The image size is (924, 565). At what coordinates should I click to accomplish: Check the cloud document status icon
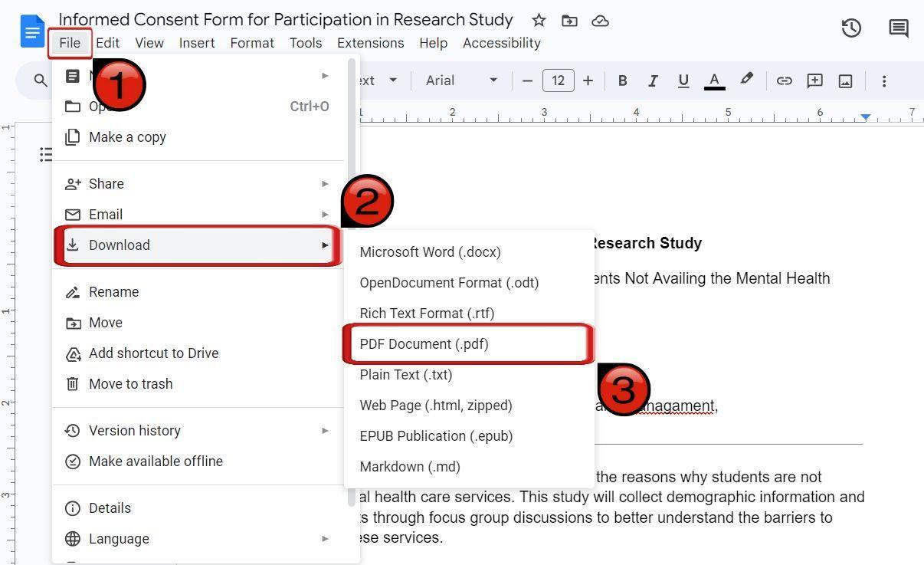coord(601,21)
